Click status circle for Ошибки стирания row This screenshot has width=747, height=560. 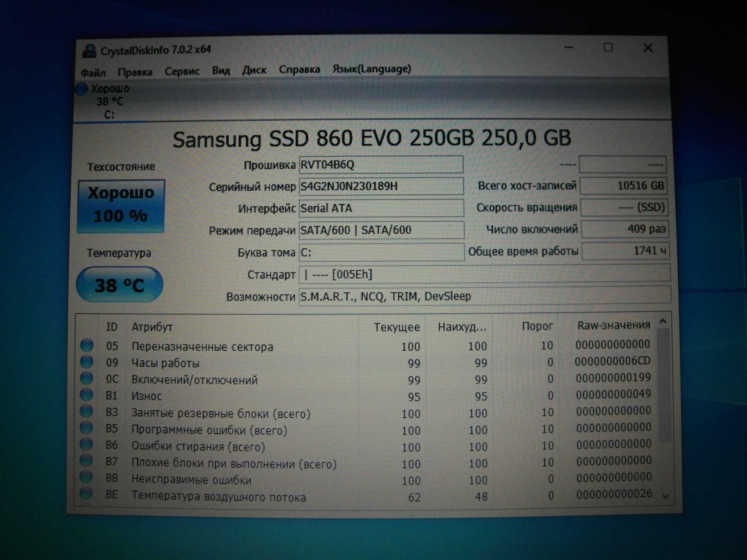click(x=87, y=444)
